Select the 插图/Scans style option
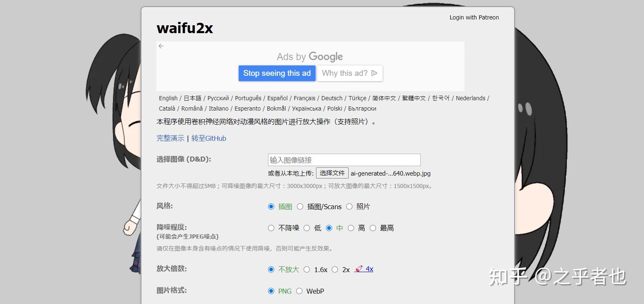This screenshot has height=304, width=644. tap(300, 206)
